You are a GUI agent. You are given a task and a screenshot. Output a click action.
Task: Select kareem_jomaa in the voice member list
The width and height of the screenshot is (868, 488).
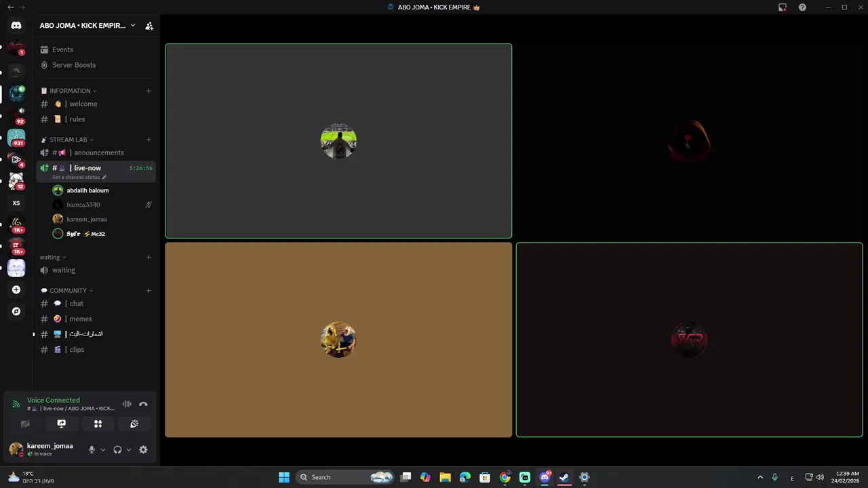coord(102,219)
